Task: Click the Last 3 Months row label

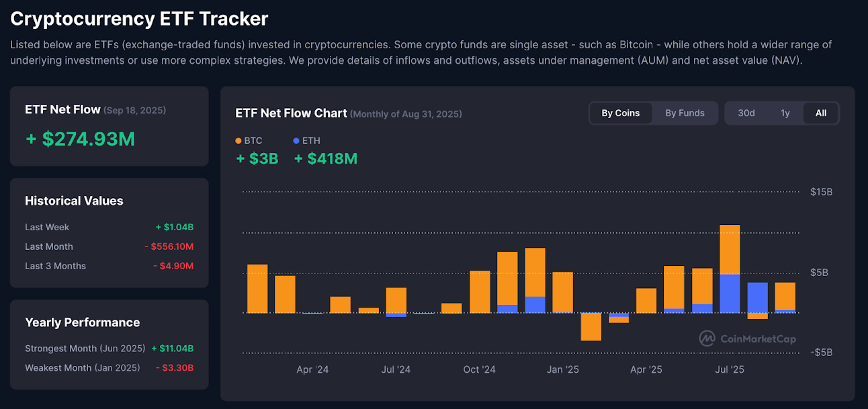Action: tap(55, 266)
